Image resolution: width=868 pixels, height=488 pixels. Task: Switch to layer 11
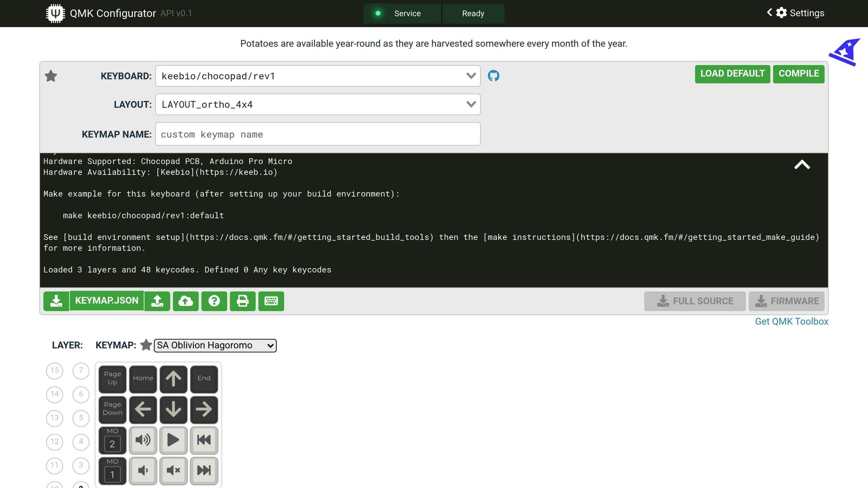(x=55, y=466)
